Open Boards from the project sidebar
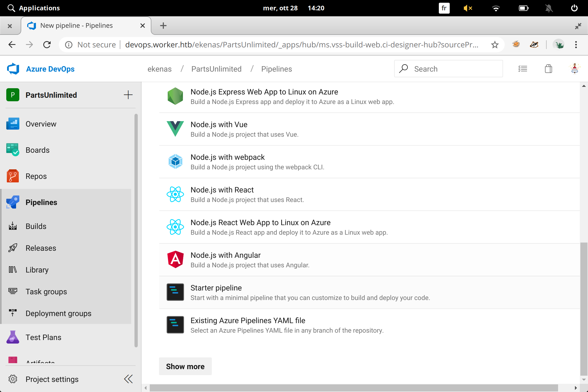This screenshot has width=588, height=392. coord(38,150)
